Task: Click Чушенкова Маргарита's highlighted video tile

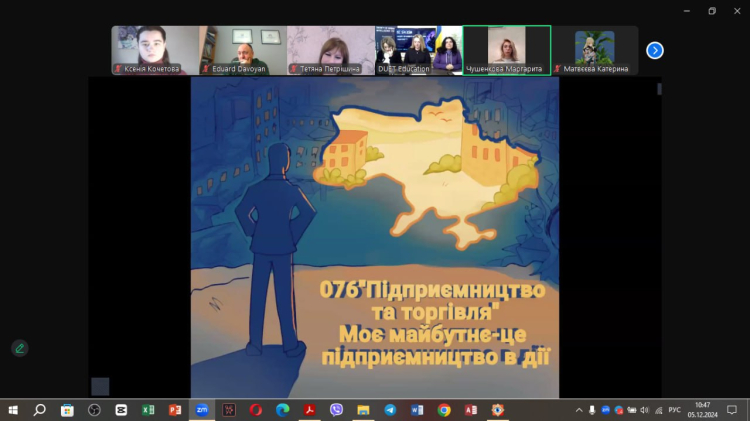Action: tap(506, 50)
